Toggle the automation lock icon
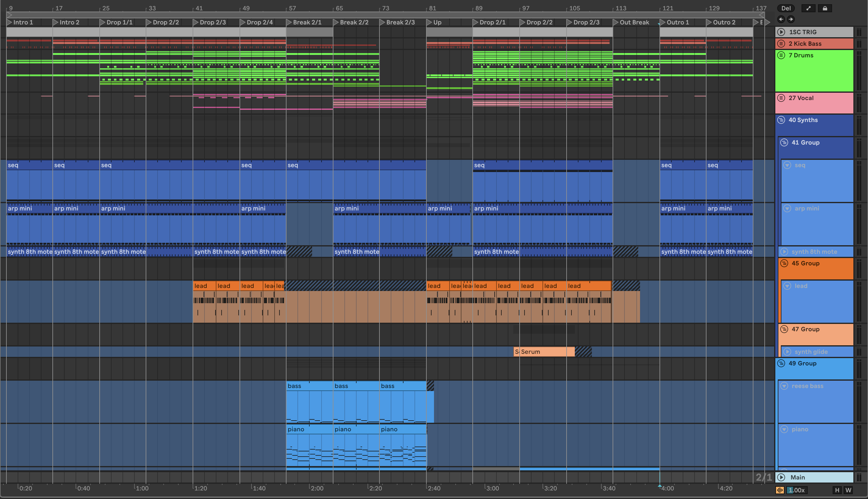Viewport: 868px width, 499px height. tap(825, 8)
